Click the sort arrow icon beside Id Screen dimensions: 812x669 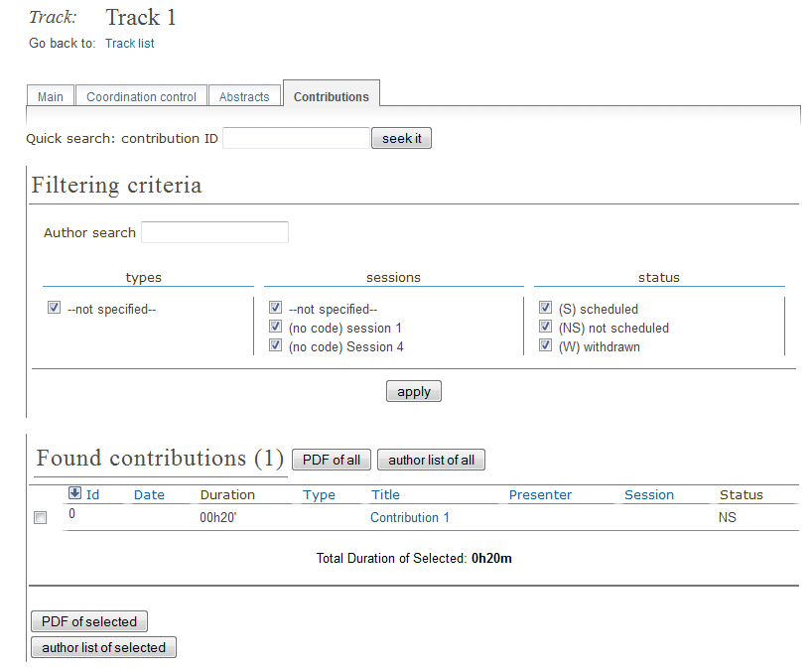click(x=74, y=493)
